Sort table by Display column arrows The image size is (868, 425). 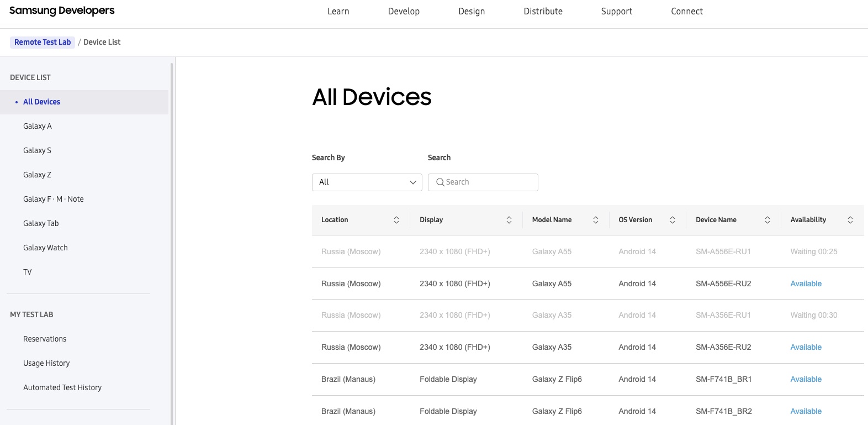point(509,220)
